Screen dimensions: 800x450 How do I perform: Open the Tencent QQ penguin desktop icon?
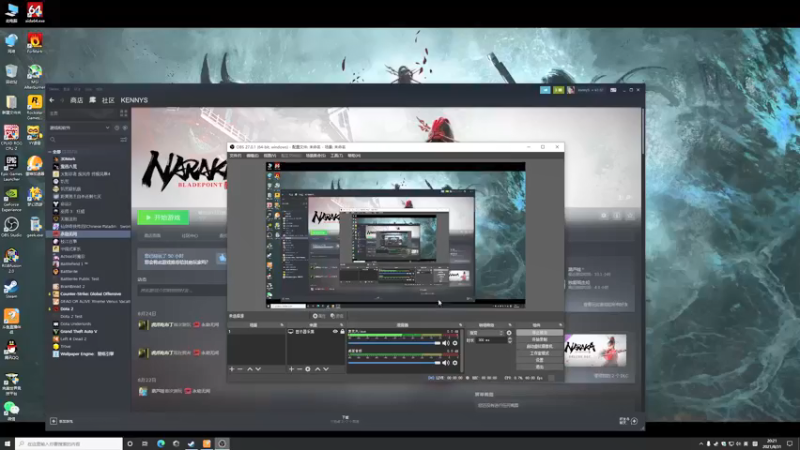pos(11,349)
